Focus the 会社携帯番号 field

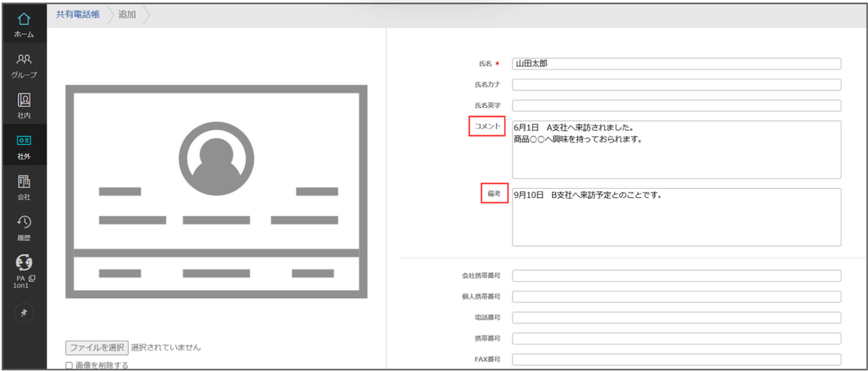[677, 276]
